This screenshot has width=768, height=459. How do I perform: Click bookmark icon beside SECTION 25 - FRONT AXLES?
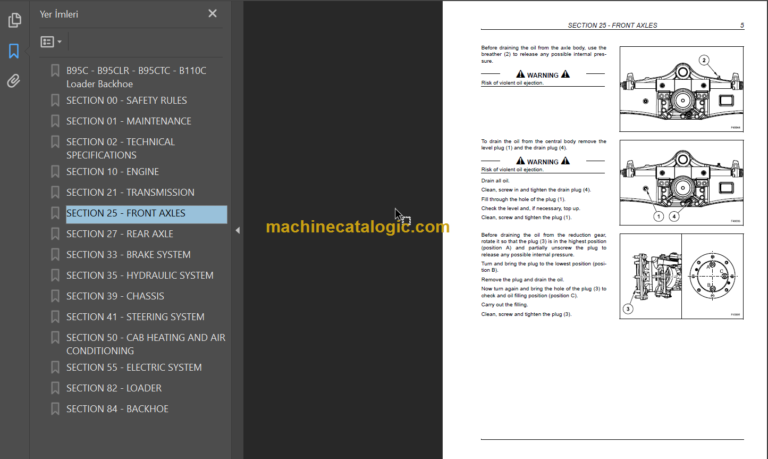pos(55,213)
